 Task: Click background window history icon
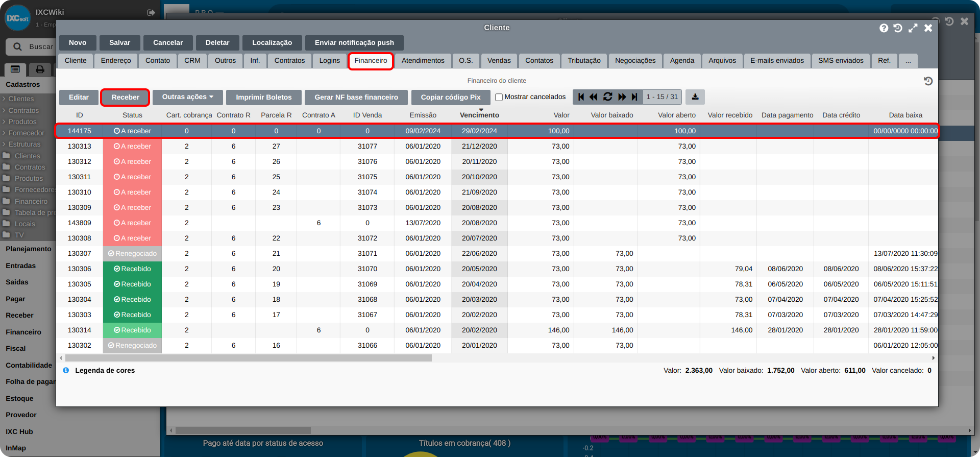click(949, 21)
